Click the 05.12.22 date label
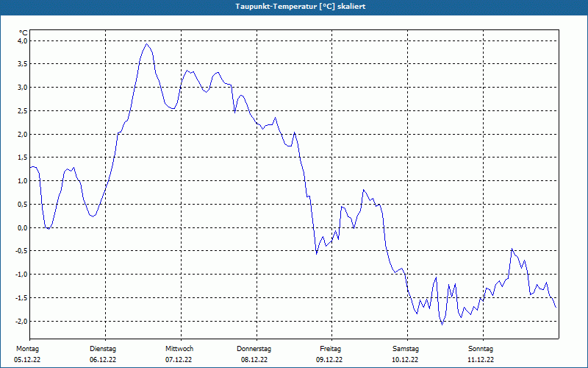This screenshot has height=368, width=588. [27, 360]
